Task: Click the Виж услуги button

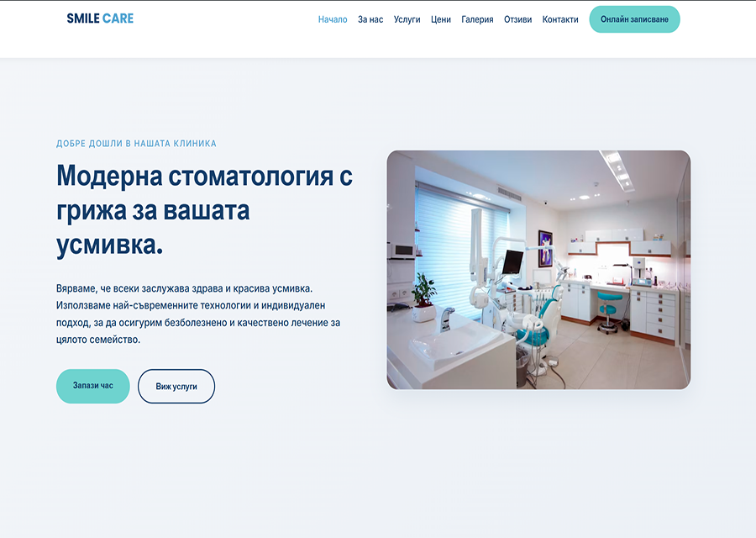Action: pos(176,387)
